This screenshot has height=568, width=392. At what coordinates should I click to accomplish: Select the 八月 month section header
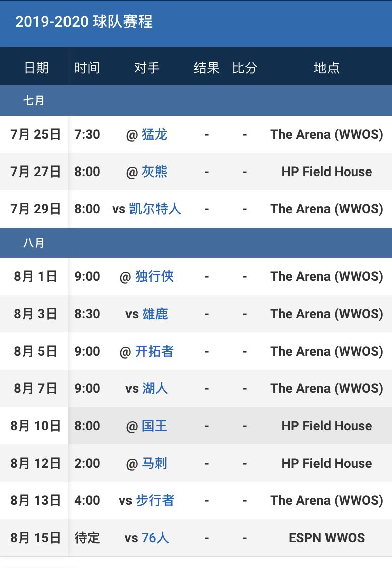tap(34, 243)
